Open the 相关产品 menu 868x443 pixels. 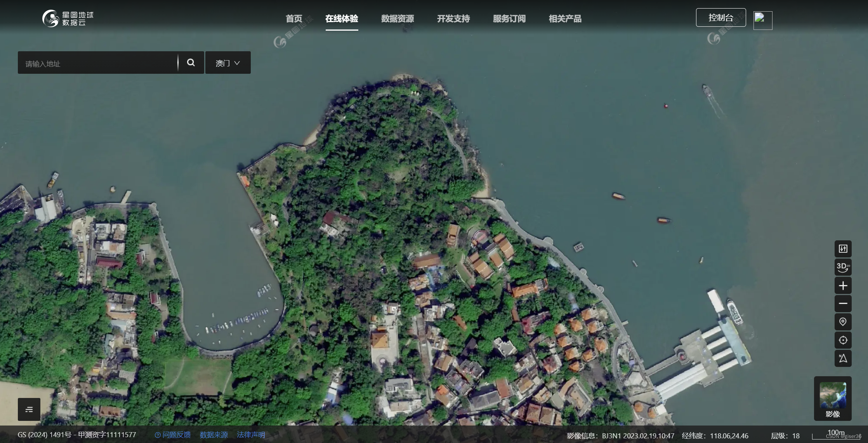point(565,19)
